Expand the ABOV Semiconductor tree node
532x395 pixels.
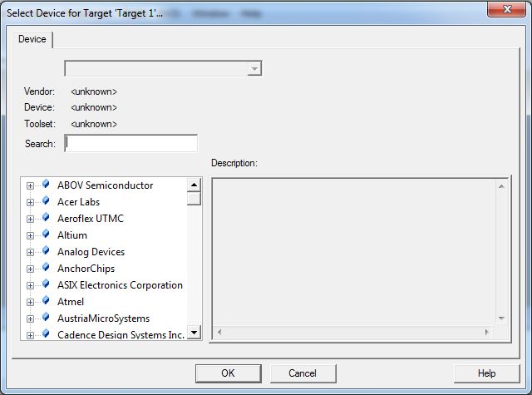[x=31, y=186]
